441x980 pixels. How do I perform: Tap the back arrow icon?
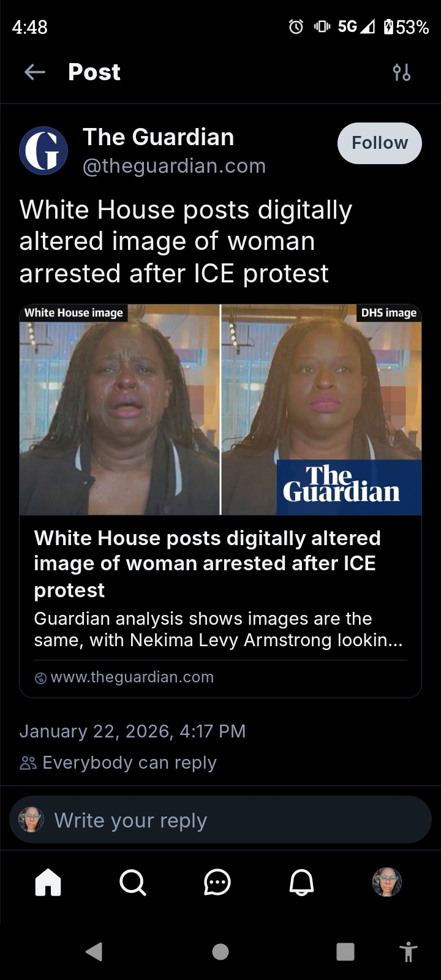click(x=35, y=72)
